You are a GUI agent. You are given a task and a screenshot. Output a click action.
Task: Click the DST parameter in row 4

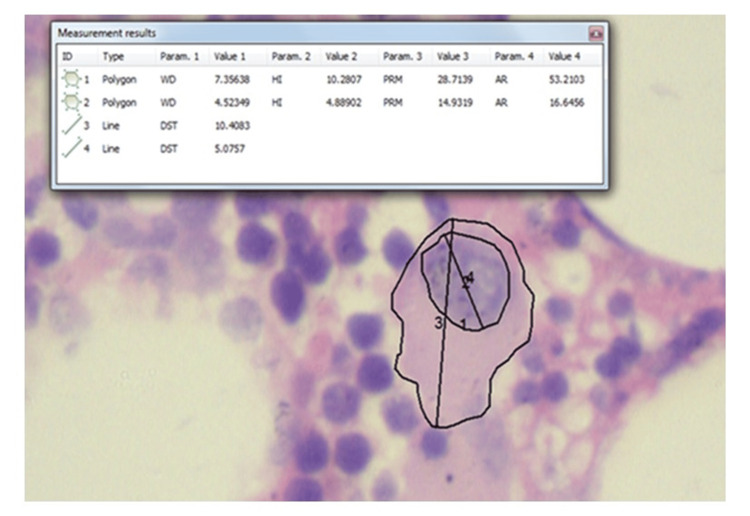point(168,149)
